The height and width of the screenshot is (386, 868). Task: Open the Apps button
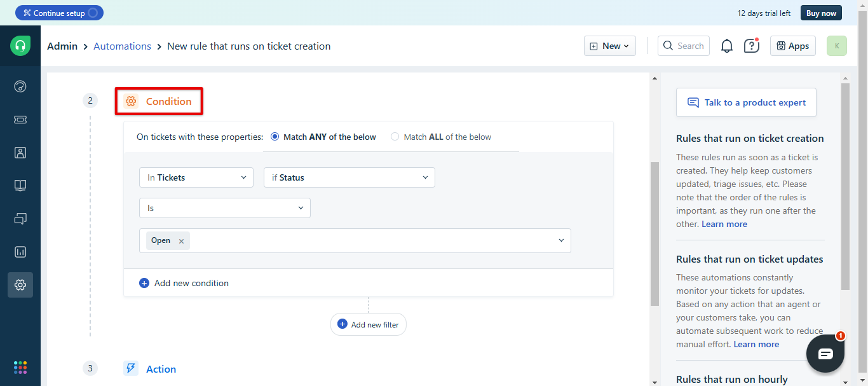[x=793, y=46]
